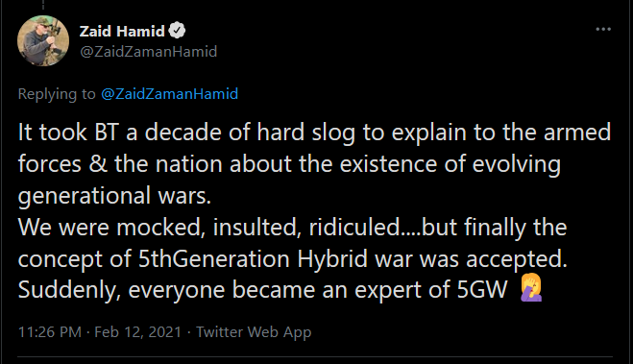Click the '5GW' text in tweet
The width and height of the screenshot is (633, 364).
(482, 290)
